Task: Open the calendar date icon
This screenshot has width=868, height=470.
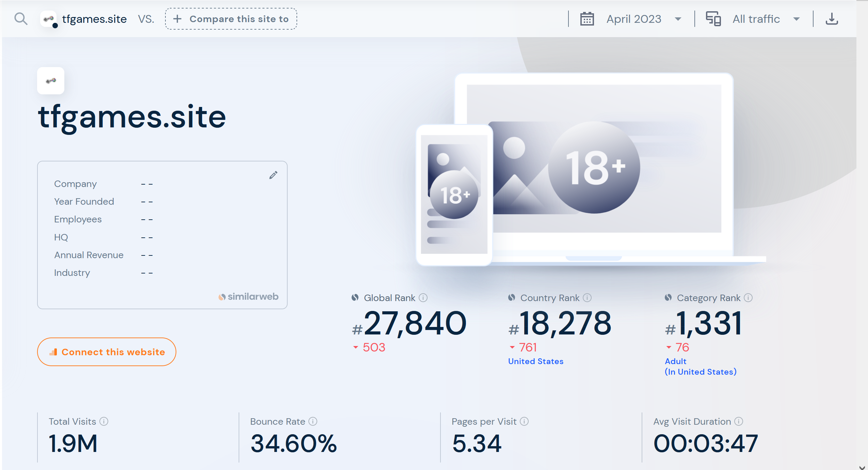Action: 587,19
